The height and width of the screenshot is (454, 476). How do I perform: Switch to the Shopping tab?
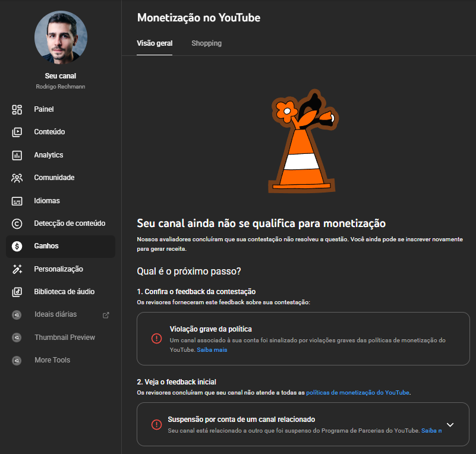[x=206, y=43]
